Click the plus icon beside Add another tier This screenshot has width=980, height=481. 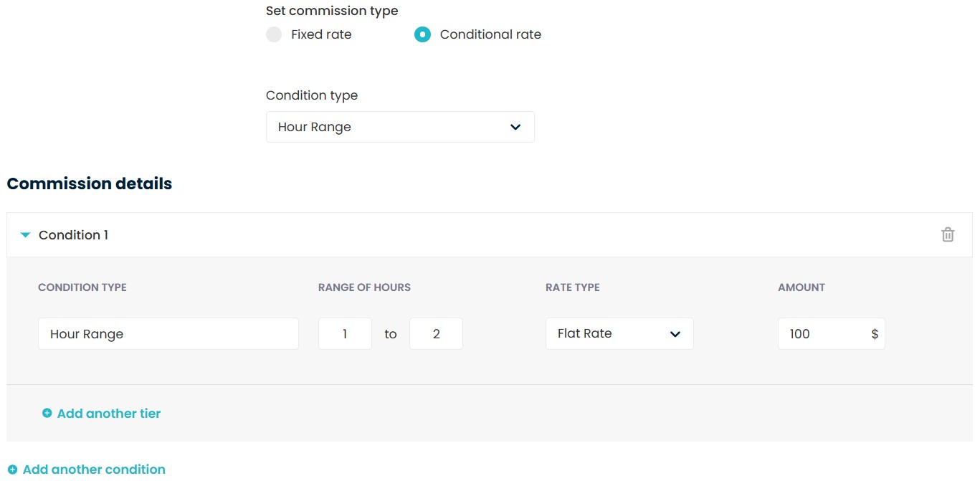pyautogui.click(x=47, y=413)
